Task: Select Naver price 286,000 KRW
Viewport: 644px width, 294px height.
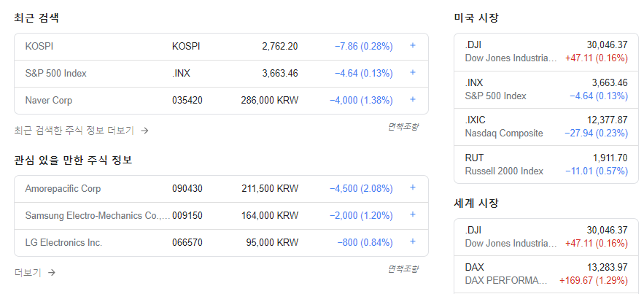Action: [x=270, y=101]
